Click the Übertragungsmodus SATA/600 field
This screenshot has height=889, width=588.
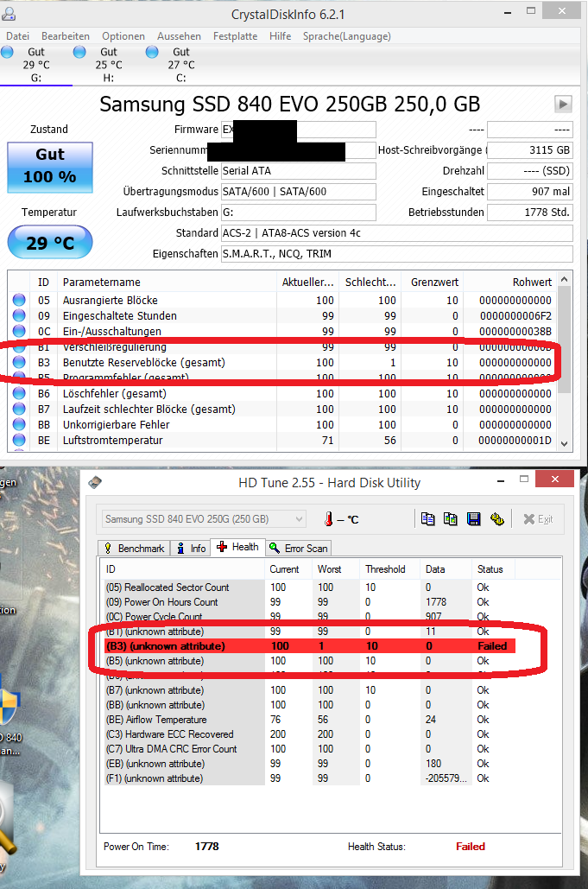(299, 192)
